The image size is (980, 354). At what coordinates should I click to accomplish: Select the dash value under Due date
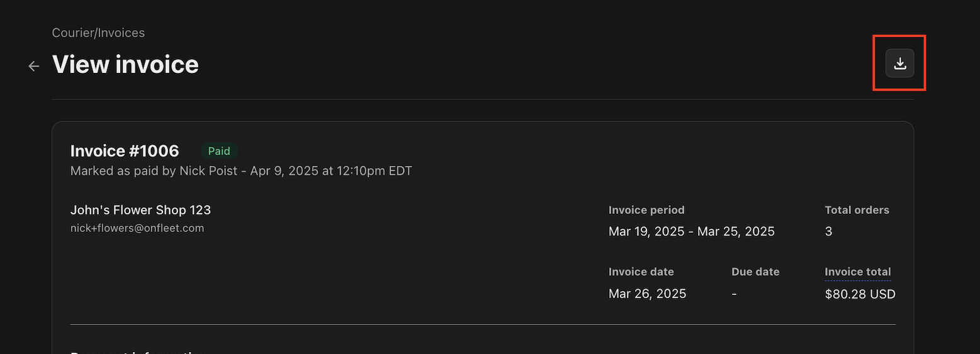pyautogui.click(x=734, y=294)
